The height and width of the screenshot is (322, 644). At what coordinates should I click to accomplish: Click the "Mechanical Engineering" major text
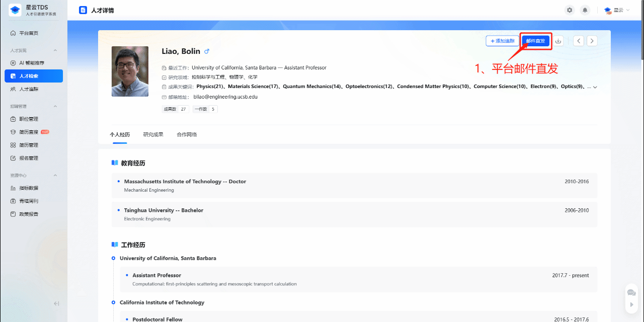coord(149,190)
